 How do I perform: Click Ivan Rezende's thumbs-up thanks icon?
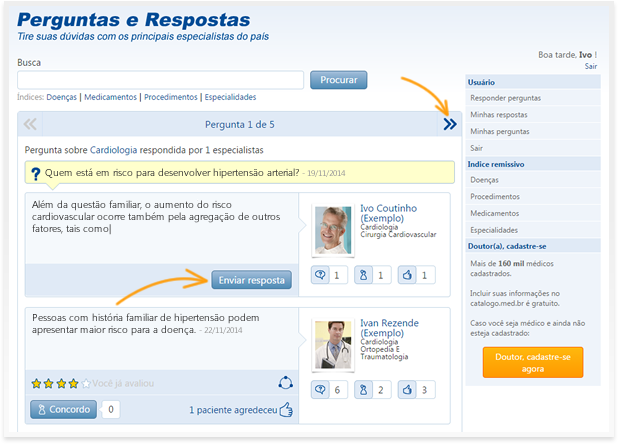pyautogui.click(x=407, y=389)
